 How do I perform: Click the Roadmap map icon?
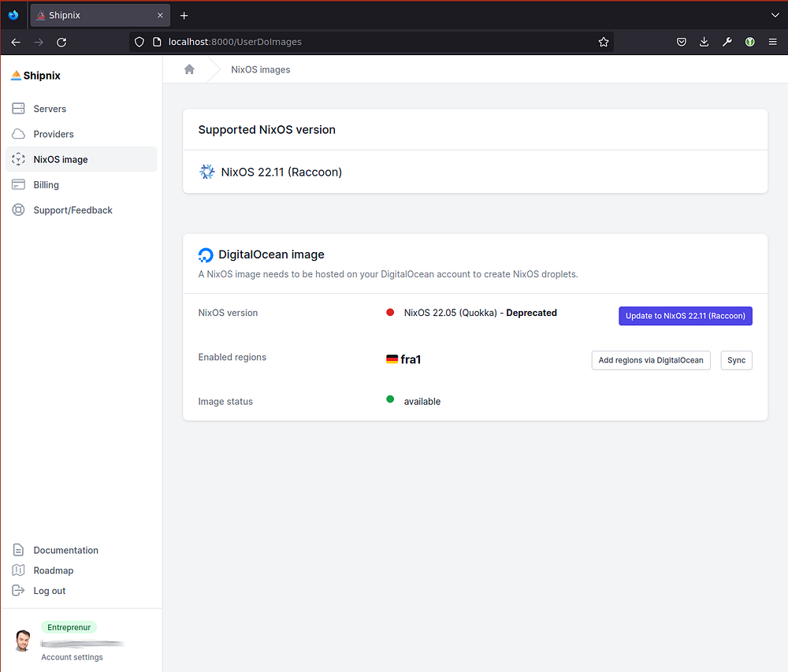(x=18, y=570)
